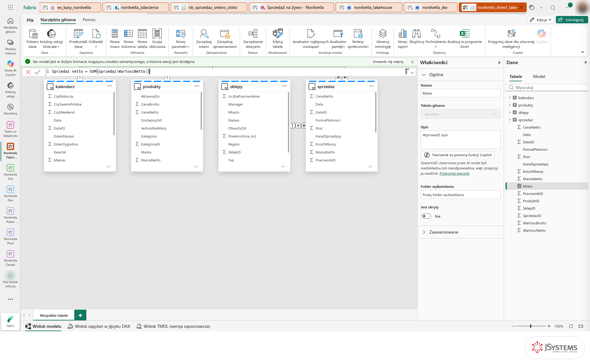Open Przekształć dane tool

tap(78, 39)
